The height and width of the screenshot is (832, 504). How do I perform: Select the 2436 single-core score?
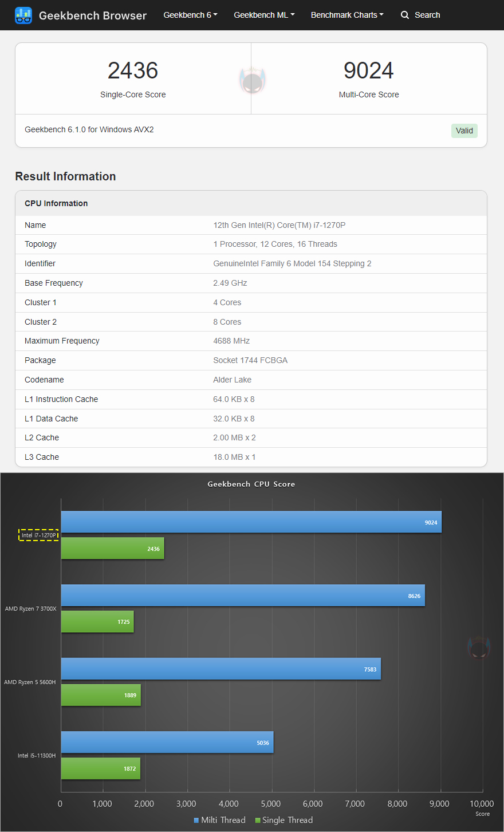coord(133,70)
